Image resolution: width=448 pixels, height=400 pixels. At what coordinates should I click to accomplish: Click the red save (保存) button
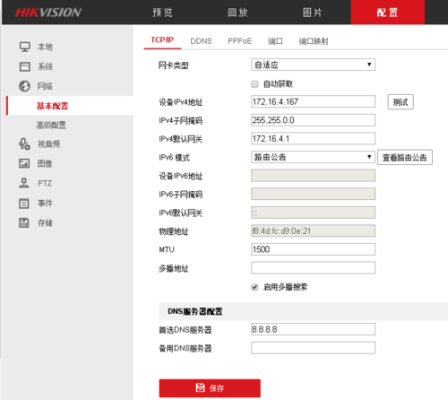[210, 388]
